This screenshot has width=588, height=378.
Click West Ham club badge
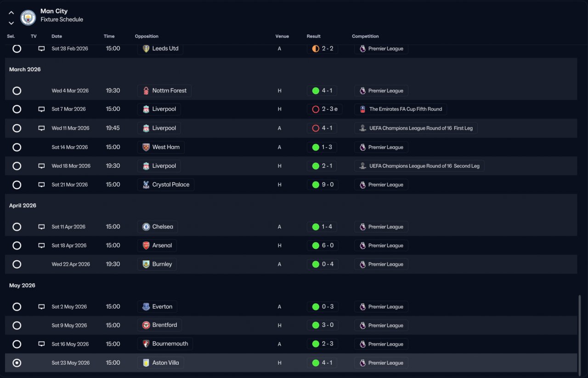point(146,147)
